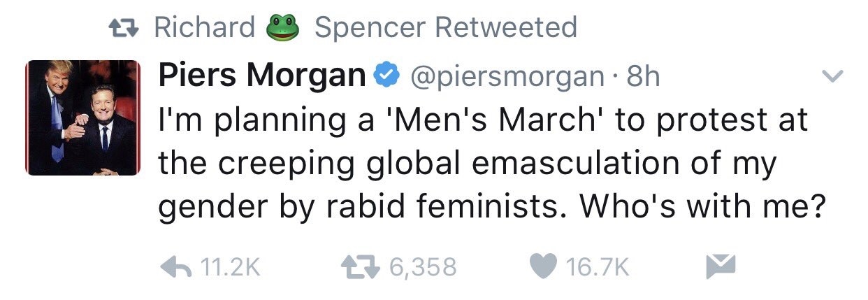Image resolution: width=868 pixels, height=300 pixels.
Task: Click the name Richard in the retweet line
Action: coord(204,28)
